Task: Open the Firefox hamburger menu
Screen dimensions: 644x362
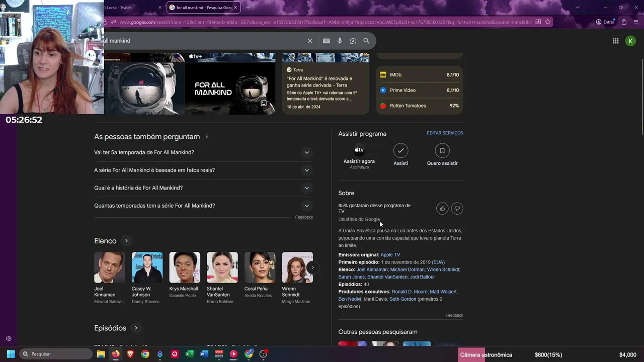Action: 636,22
